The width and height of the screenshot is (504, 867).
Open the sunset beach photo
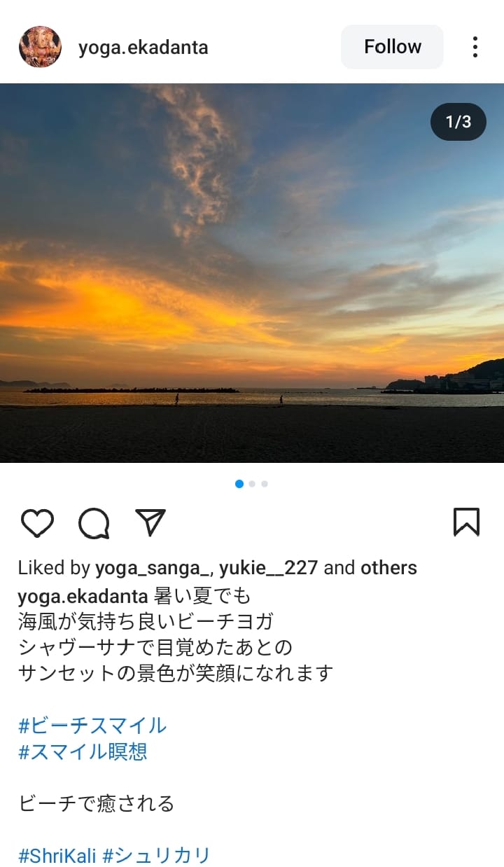click(x=252, y=273)
